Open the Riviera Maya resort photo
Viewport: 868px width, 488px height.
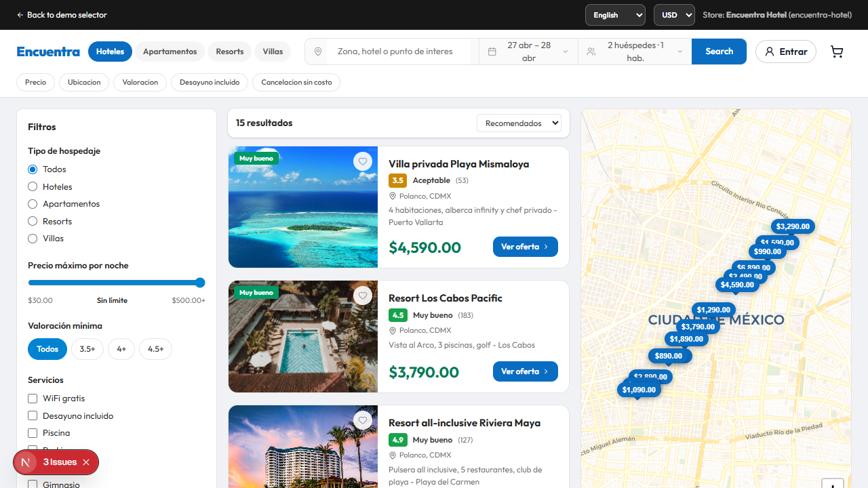(x=303, y=447)
